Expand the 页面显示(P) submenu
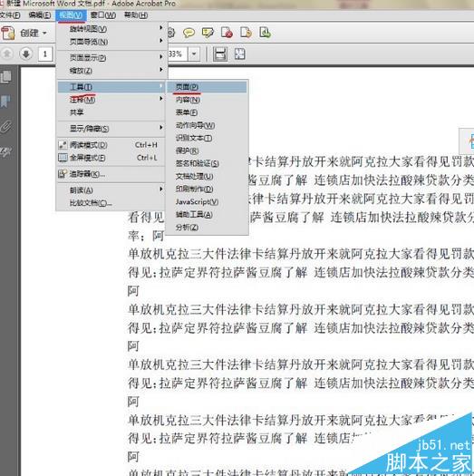This screenshot has height=476, width=474. [x=111, y=57]
